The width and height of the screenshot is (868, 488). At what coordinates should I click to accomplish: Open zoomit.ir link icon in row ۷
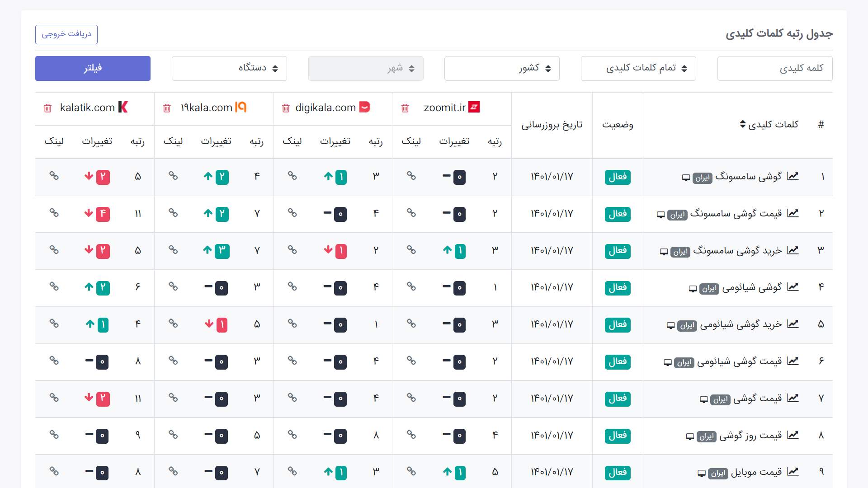click(x=411, y=397)
